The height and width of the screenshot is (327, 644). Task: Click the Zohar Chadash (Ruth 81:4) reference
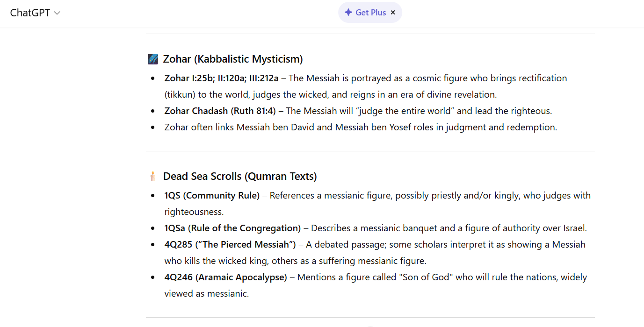click(220, 111)
